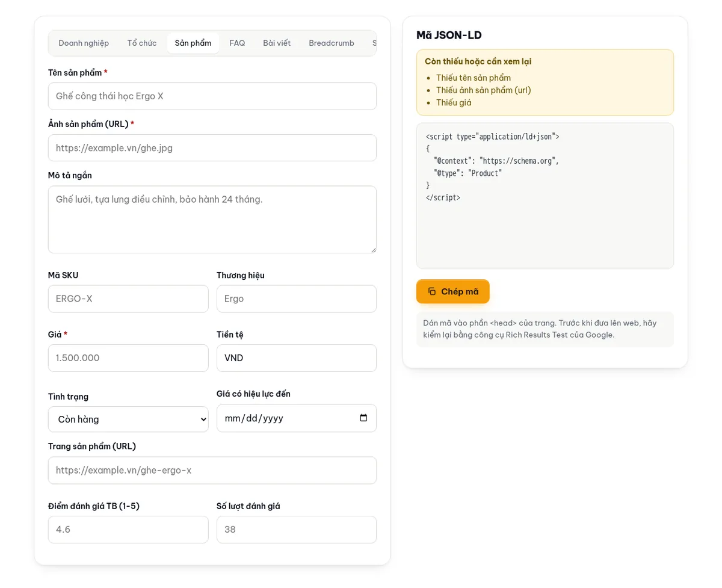Open the Tổ chức tab

(x=142, y=43)
